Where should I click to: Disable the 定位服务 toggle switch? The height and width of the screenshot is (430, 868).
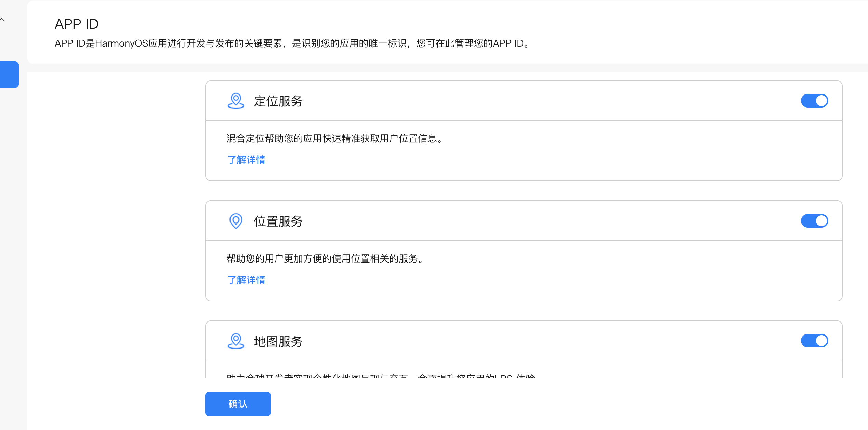(x=814, y=101)
